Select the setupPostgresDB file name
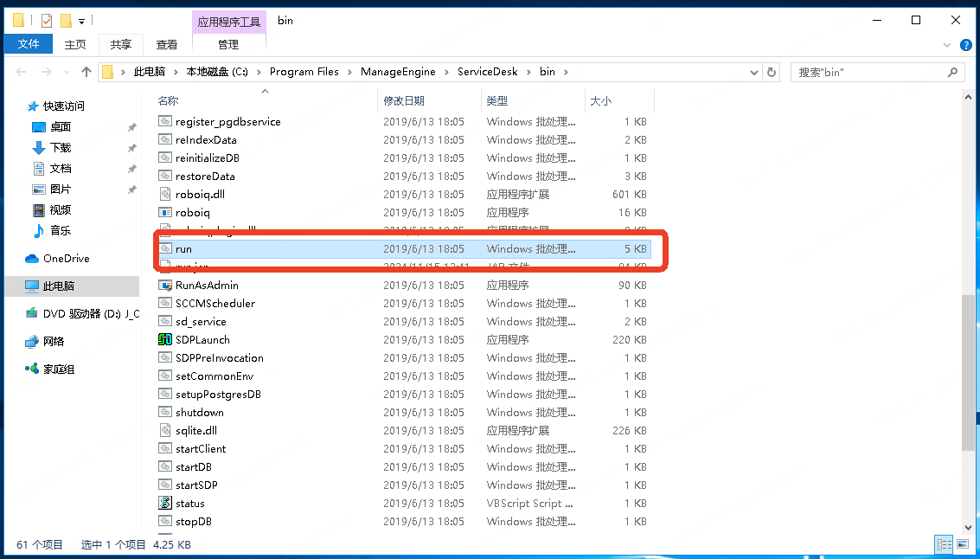This screenshot has width=980, height=559. tap(218, 395)
